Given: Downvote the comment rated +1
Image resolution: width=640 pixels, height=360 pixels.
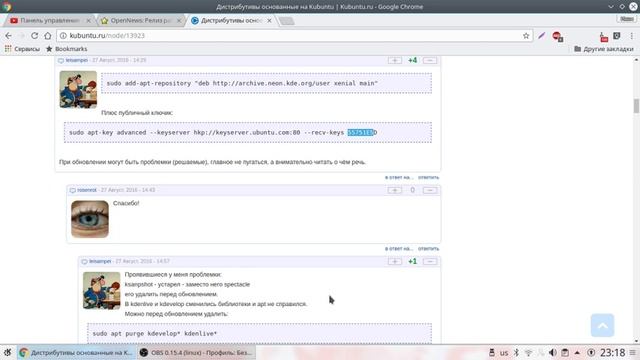Looking at the screenshot, I should coord(430,261).
